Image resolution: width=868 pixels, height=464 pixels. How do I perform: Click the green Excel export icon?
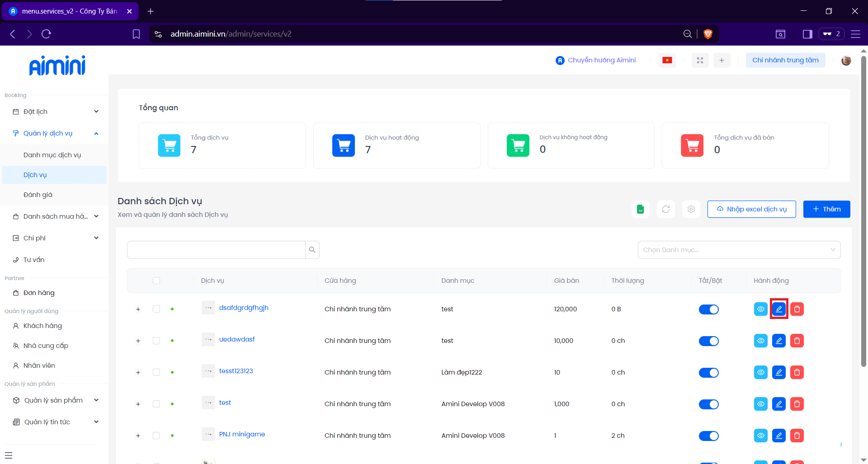pyautogui.click(x=640, y=209)
